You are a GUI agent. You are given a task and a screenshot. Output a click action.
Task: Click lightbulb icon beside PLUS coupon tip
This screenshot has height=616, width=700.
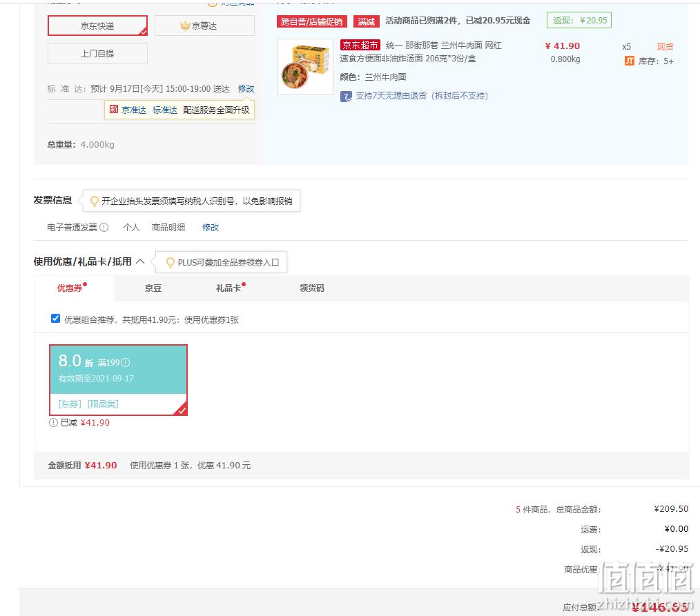[x=170, y=263]
